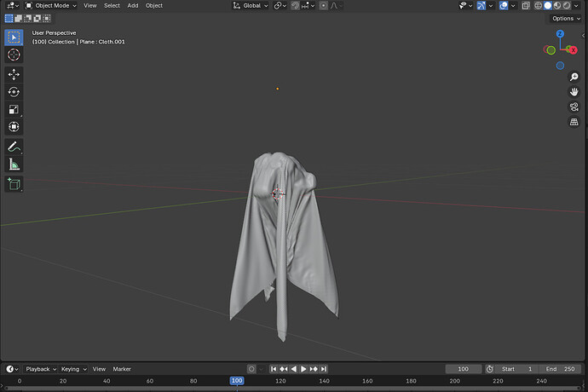Set selection mode to New
This screenshot has width=588, height=392.
tap(9, 19)
